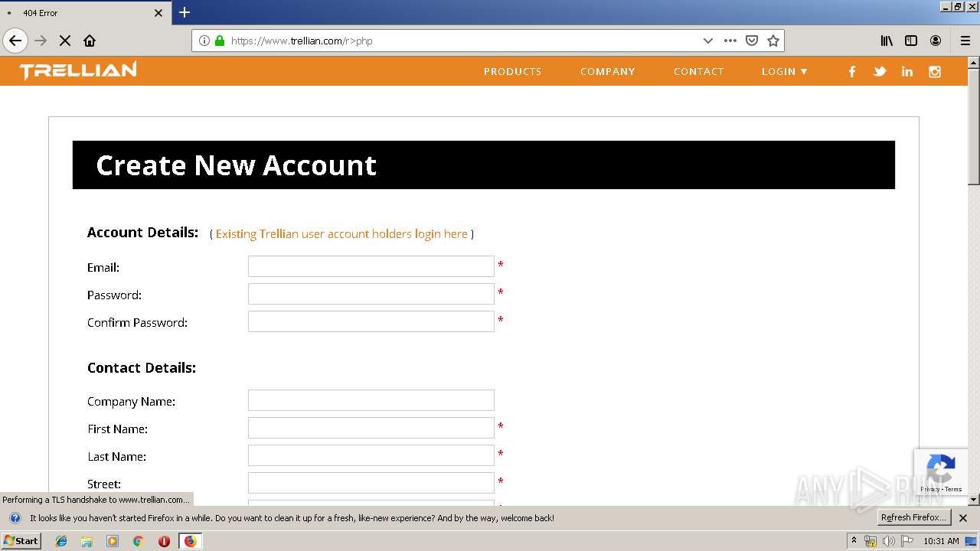
Task: Expand the address bar history dropdown
Action: tap(708, 41)
